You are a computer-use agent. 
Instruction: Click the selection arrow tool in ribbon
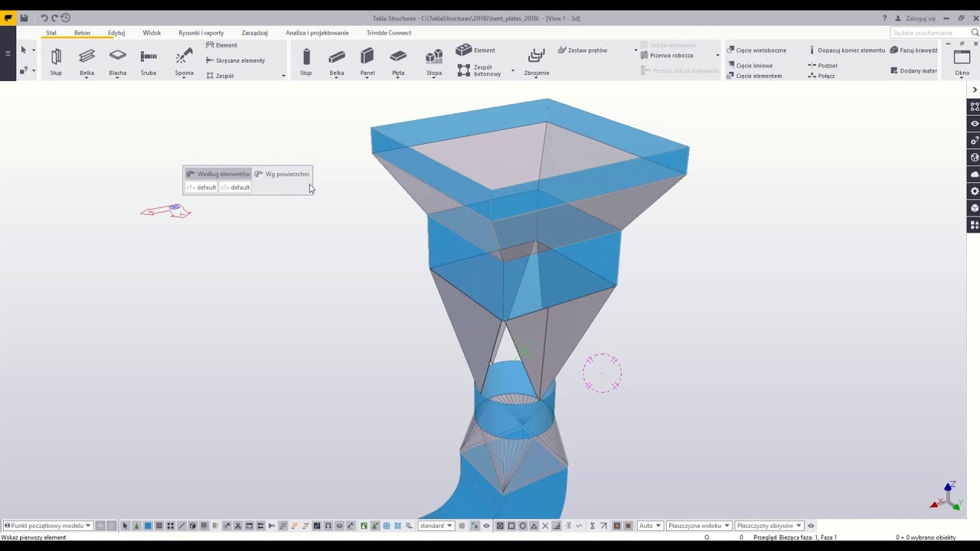(23, 50)
